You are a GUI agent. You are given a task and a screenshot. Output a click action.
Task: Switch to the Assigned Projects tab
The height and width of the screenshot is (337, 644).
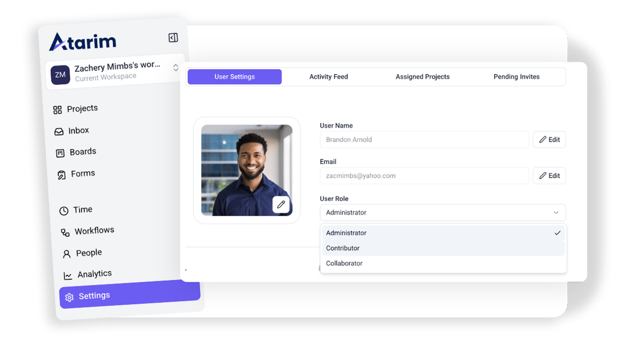(422, 77)
